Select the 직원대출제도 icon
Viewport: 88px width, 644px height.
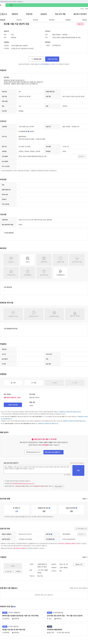pos(27,273)
